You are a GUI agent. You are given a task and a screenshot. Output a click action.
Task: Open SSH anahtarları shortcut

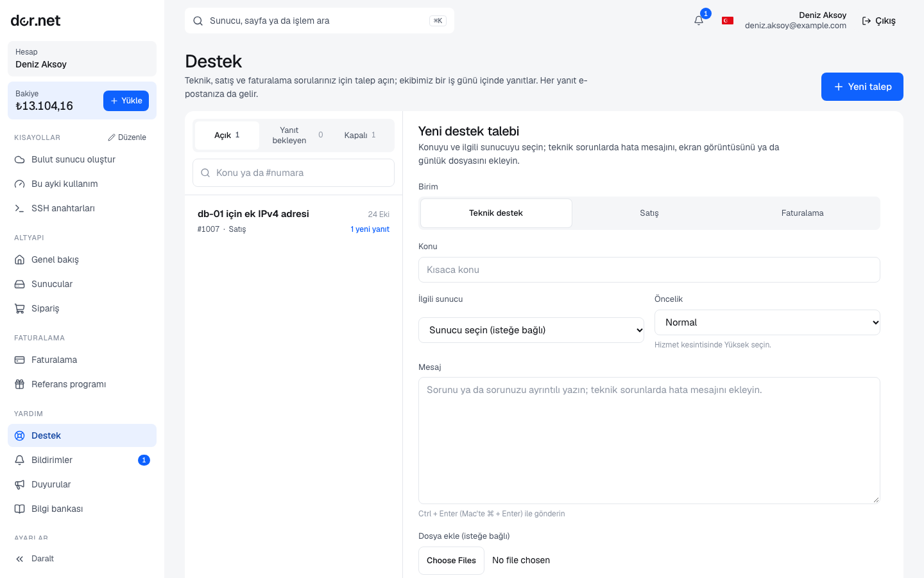click(x=82, y=208)
